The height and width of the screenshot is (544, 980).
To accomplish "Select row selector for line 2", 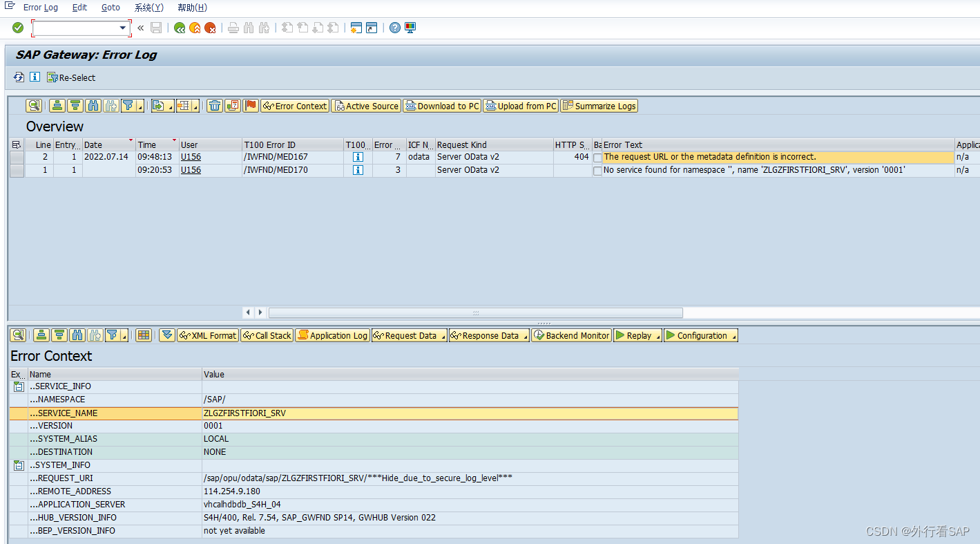I will (17, 157).
